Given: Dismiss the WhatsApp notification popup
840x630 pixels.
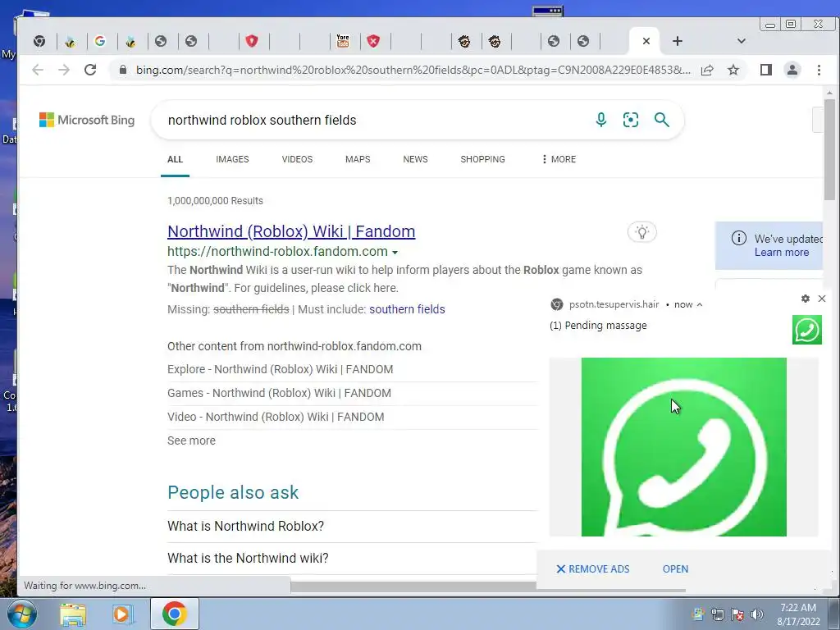Looking at the screenshot, I should click(822, 299).
